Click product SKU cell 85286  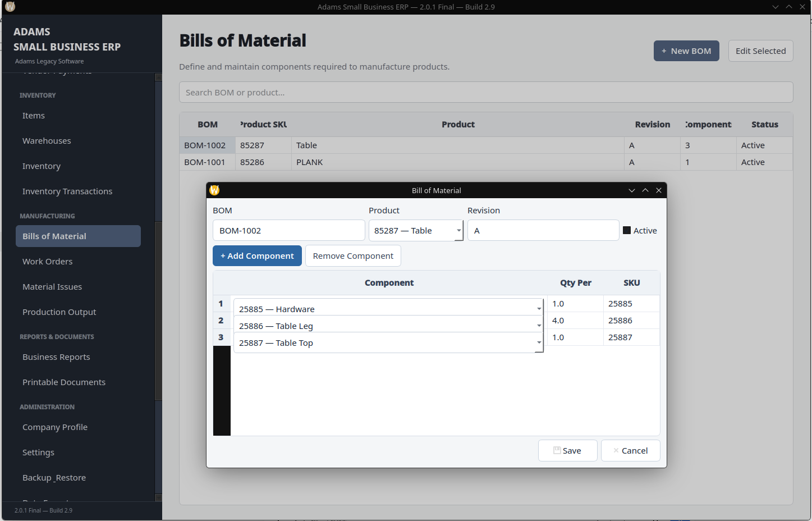click(264, 162)
